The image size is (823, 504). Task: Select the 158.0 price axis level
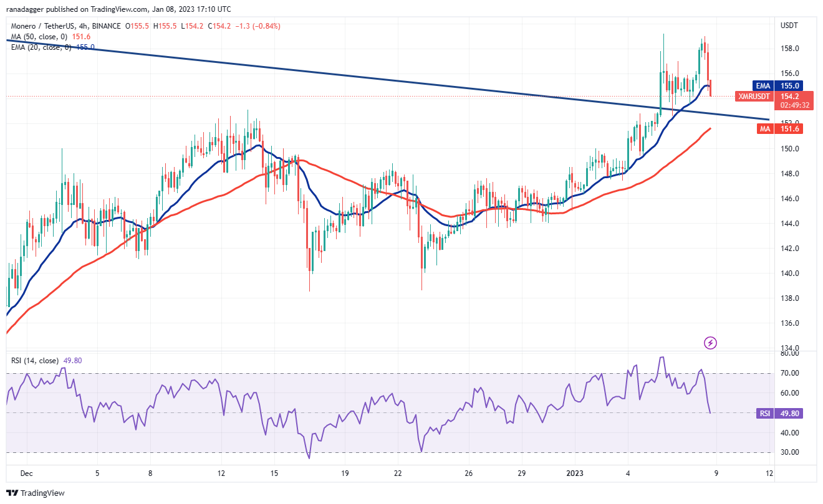790,49
